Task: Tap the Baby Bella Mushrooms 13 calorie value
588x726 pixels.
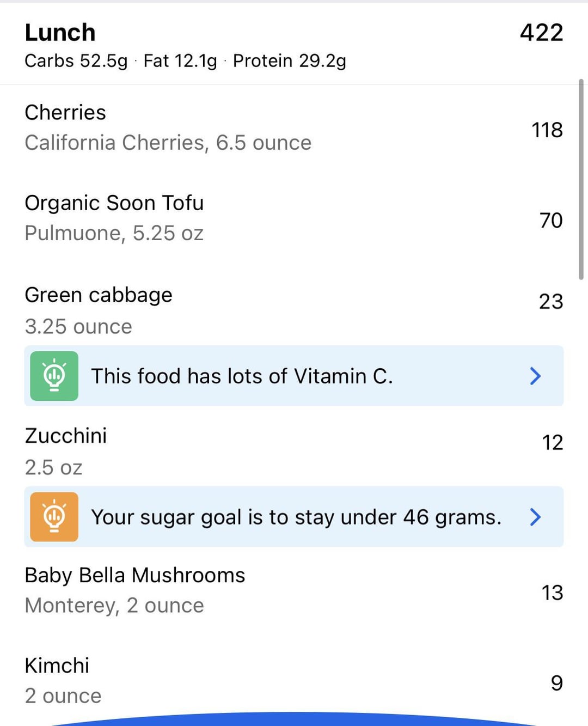Action: pos(552,593)
